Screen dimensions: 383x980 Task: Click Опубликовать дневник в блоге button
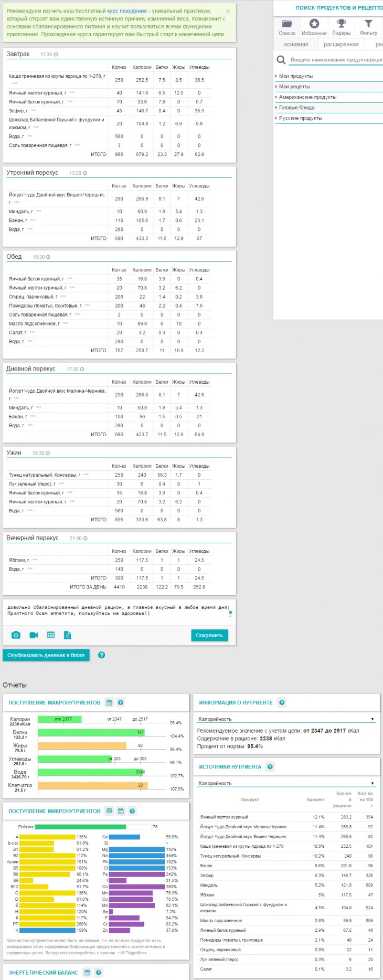(46, 655)
